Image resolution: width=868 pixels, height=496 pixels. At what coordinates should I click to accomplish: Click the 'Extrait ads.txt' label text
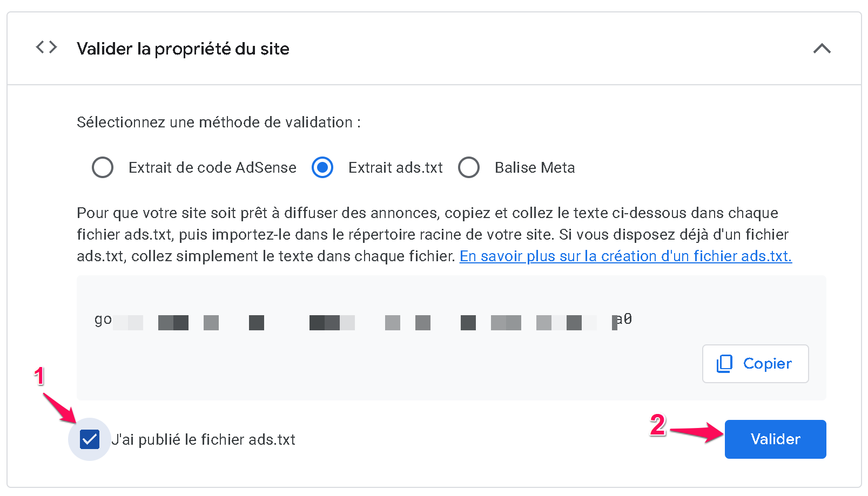(x=395, y=167)
